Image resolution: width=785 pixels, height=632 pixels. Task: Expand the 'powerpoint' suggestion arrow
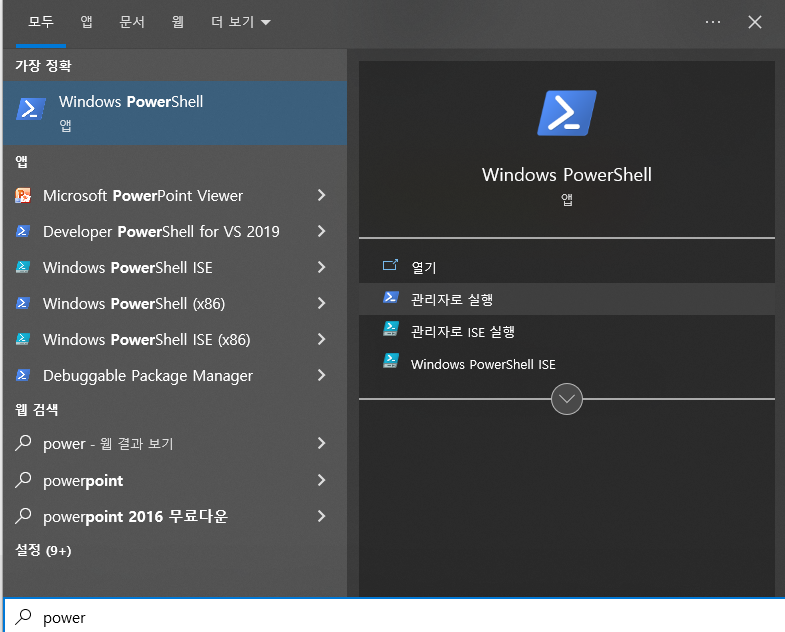(321, 480)
